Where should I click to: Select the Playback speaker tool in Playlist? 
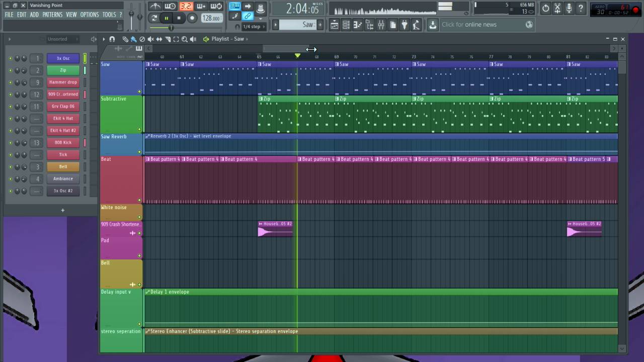(x=193, y=39)
